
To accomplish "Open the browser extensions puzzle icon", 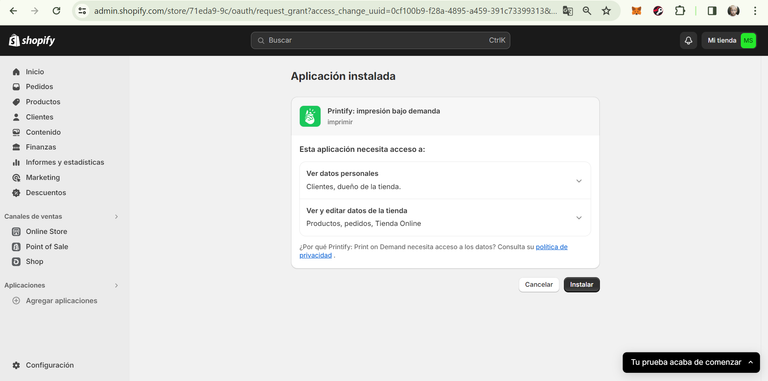I will click(x=680, y=11).
